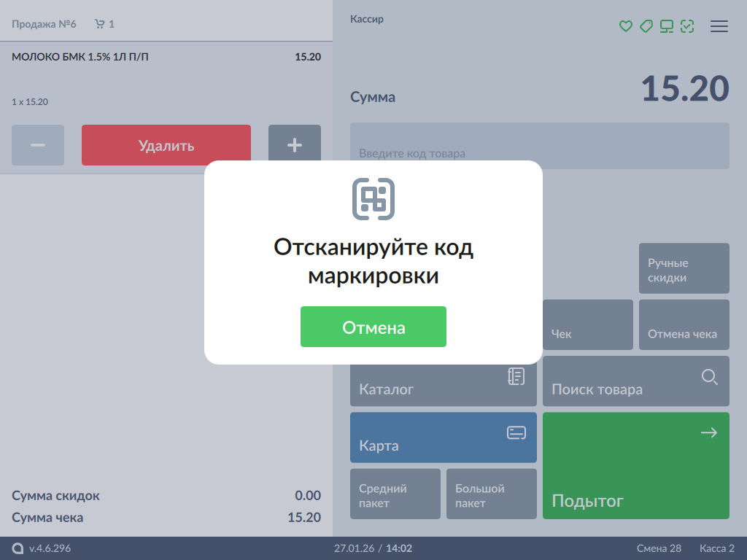Select Карта payment tile
This screenshot has height=560, width=747.
443,437
